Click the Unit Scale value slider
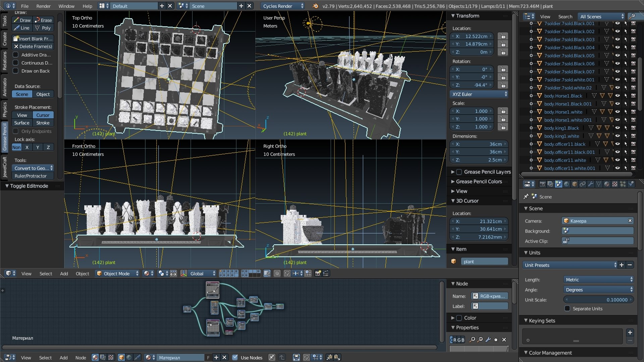Viewport: 644px width, 362px height. point(598,300)
